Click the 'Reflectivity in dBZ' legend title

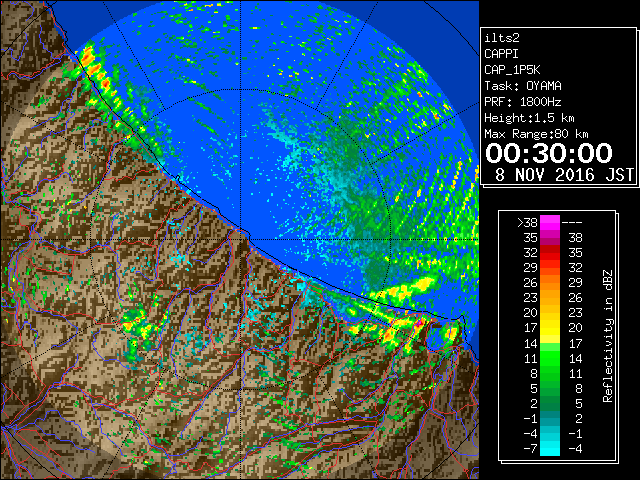point(608,336)
